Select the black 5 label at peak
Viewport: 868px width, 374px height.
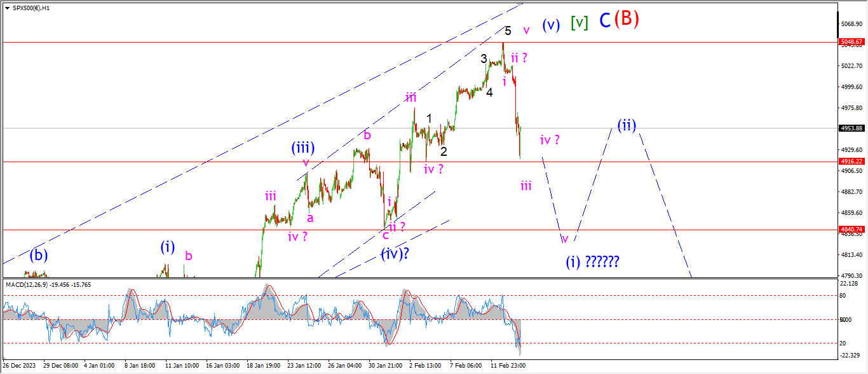(x=508, y=31)
